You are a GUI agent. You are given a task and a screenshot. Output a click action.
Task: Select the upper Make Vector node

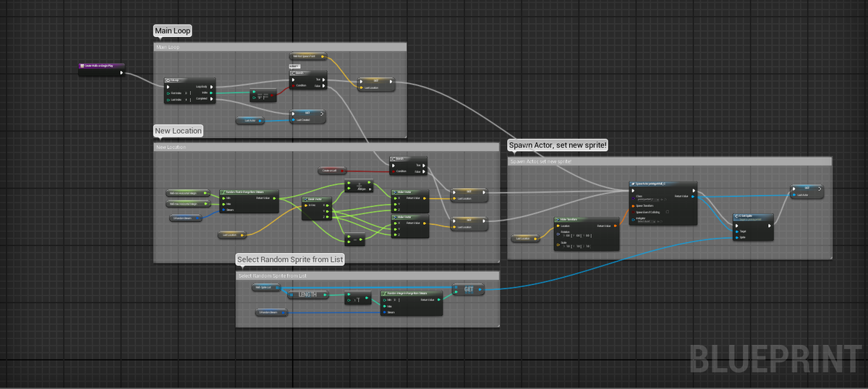click(410, 202)
